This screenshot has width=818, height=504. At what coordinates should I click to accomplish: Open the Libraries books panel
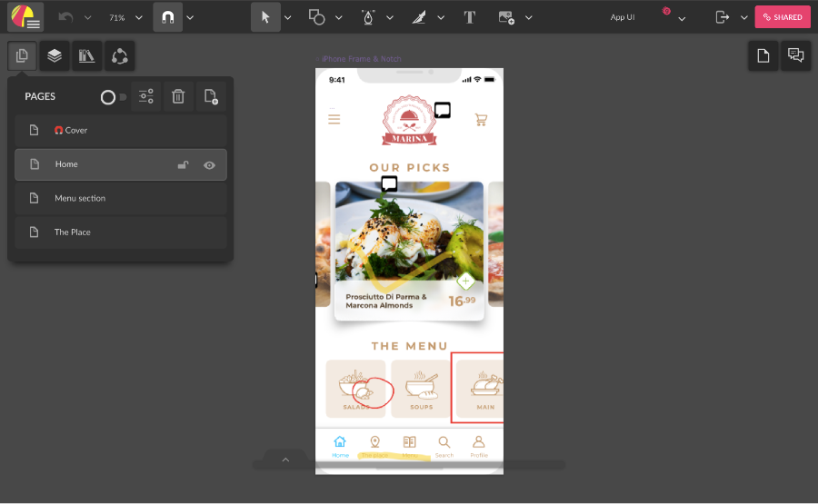pyautogui.click(x=86, y=56)
